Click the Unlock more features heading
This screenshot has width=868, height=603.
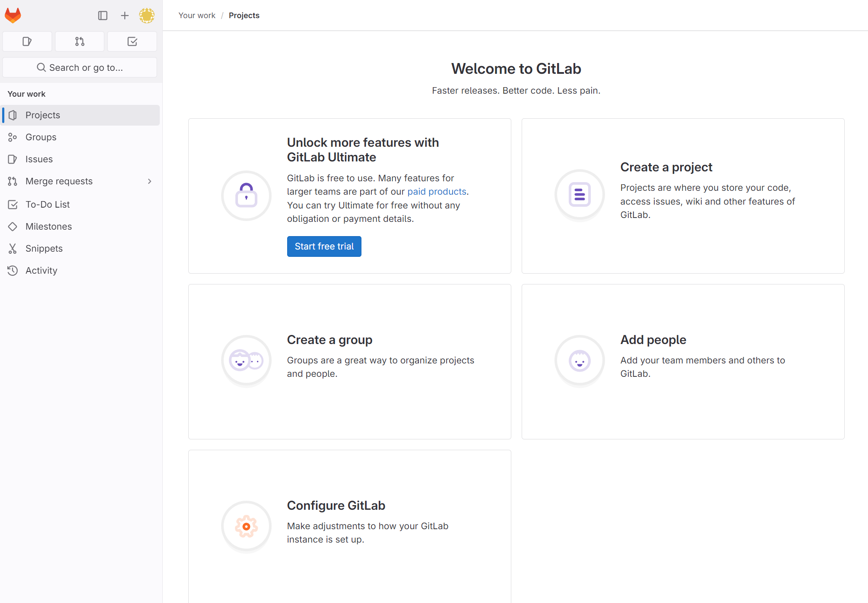click(x=363, y=150)
